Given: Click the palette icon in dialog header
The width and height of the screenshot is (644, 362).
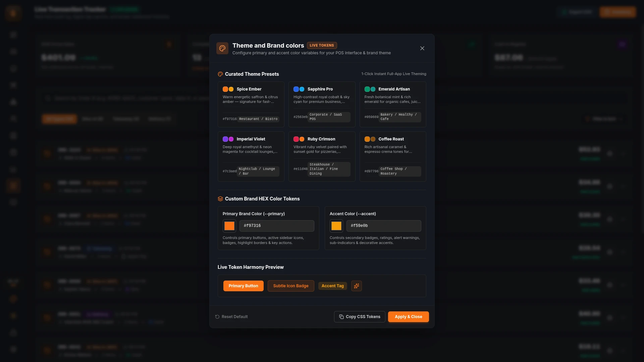Looking at the screenshot, I should point(222,48).
